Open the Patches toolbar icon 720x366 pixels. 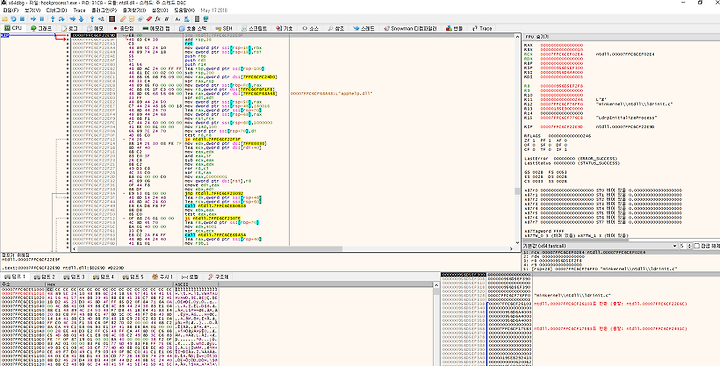123,19
